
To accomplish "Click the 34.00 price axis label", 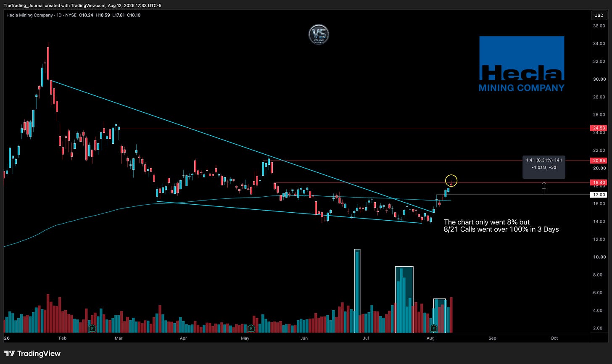I will tap(599, 43).
